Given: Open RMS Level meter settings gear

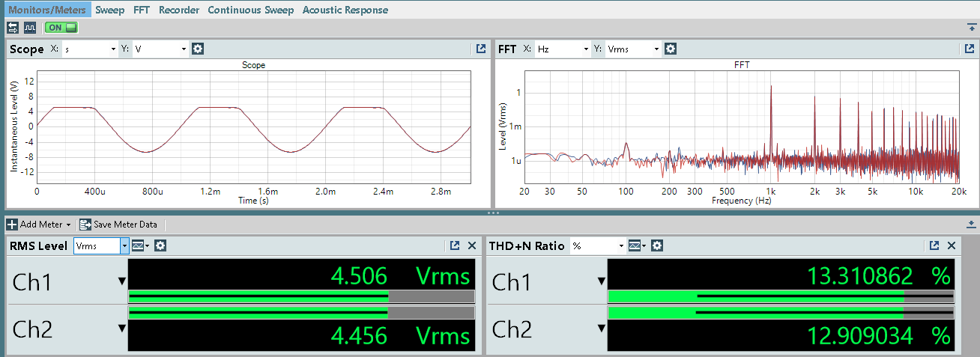Looking at the screenshot, I should 160,245.
